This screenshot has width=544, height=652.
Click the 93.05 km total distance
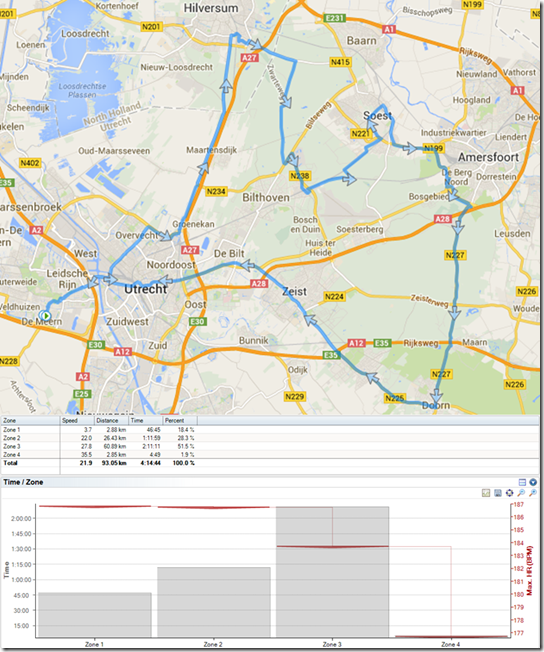[114, 463]
